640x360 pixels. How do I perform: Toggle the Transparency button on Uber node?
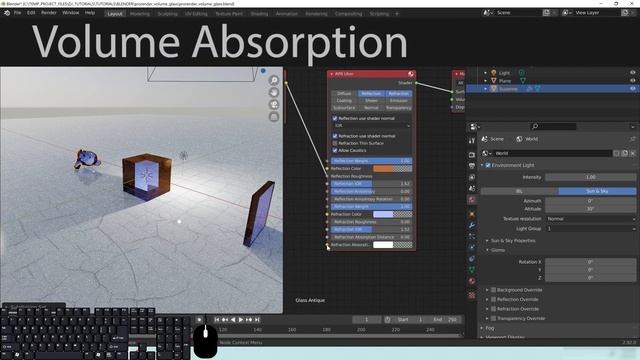(398, 108)
